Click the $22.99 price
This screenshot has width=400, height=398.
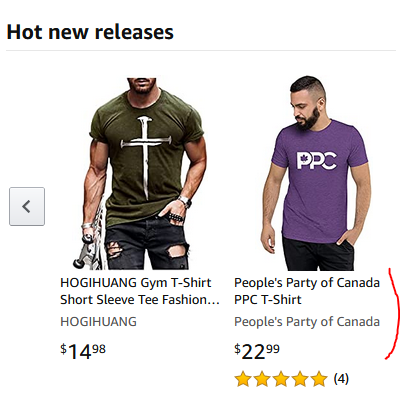pyautogui.click(x=257, y=351)
